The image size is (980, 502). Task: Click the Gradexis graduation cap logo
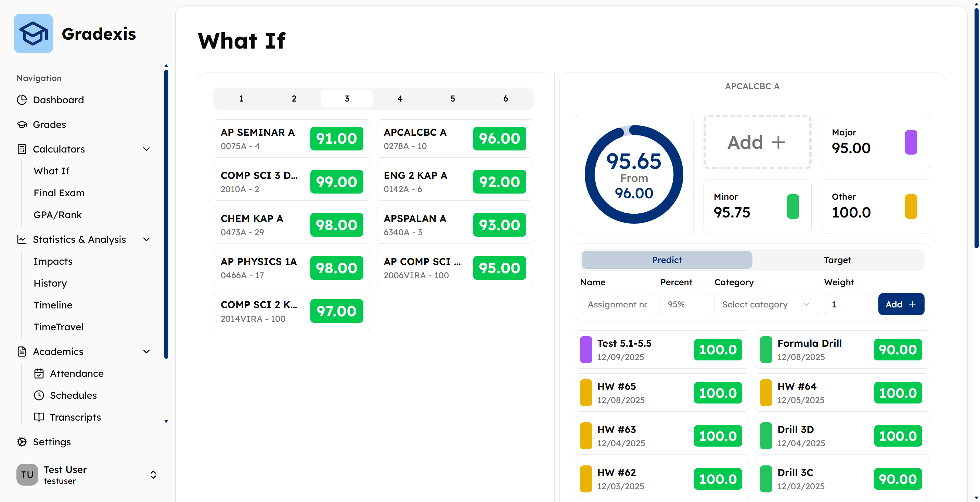[x=34, y=34]
